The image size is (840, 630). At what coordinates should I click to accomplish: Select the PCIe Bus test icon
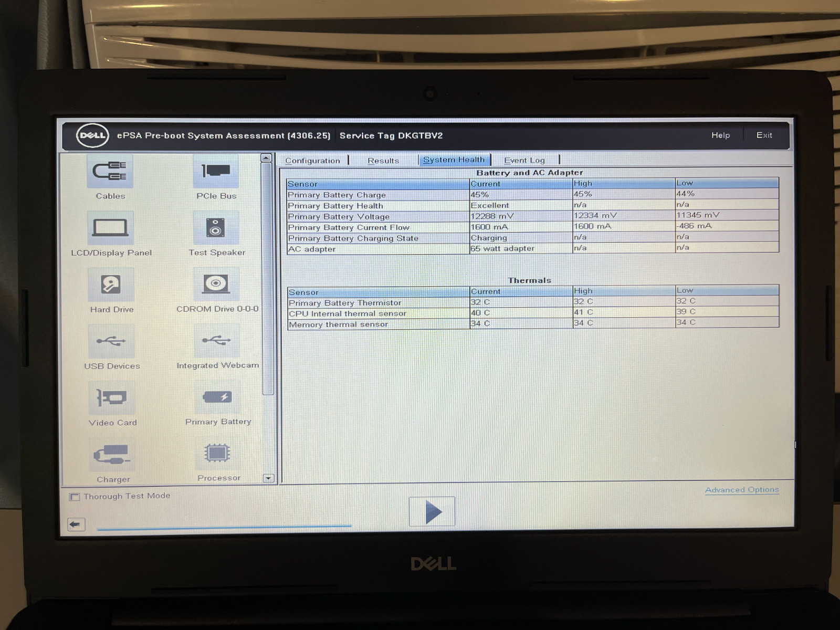pyautogui.click(x=216, y=172)
